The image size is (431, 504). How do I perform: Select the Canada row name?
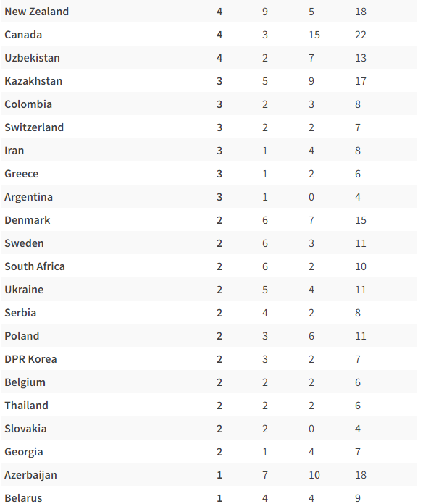tap(23, 35)
